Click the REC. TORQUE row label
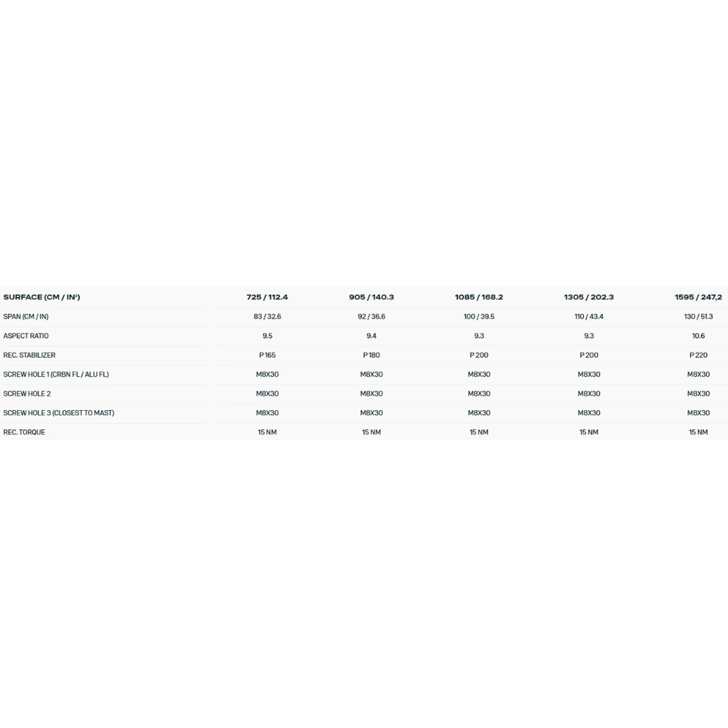This screenshot has width=728, height=728. (24, 432)
